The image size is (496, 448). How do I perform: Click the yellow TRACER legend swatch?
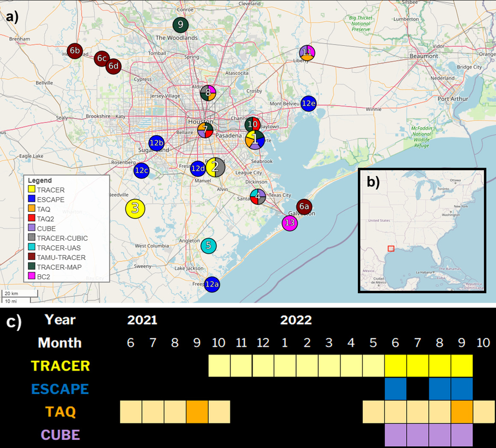pyautogui.click(x=32, y=190)
